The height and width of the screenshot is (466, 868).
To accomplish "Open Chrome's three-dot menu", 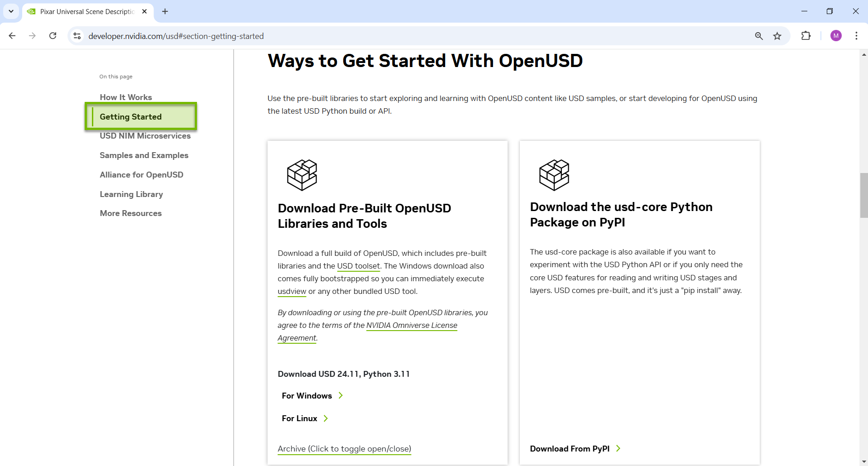I will click(x=856, y=36).
